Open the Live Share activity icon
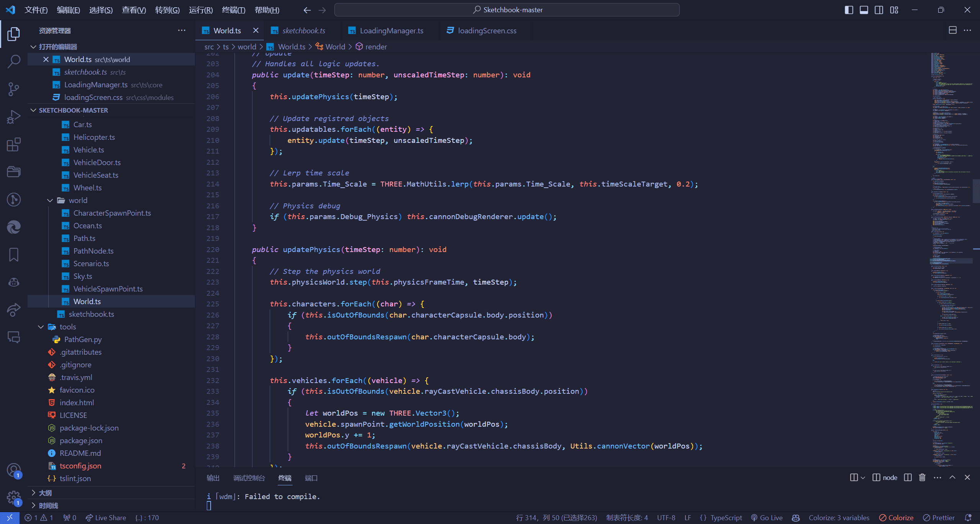Viewport: 980px width, 524px height. [x=14, y=310]
